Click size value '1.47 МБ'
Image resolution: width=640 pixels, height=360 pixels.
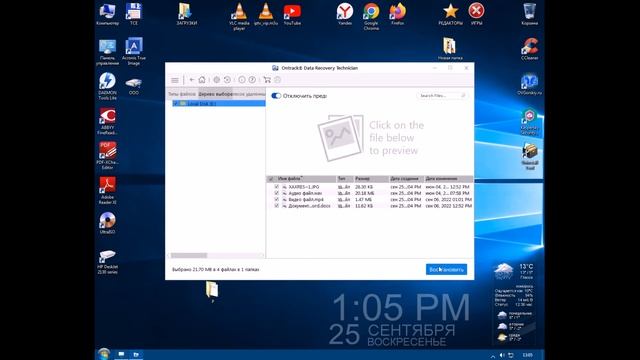(363, 200)
